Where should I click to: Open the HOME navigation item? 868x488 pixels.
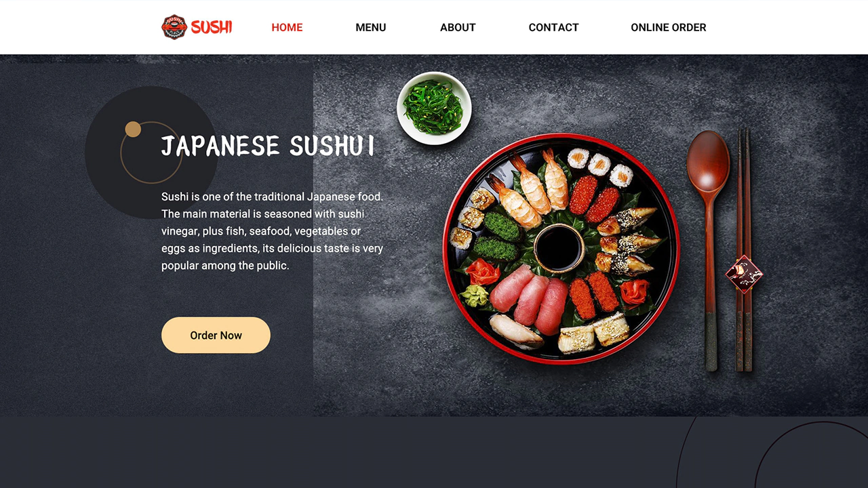coord(287,27)
